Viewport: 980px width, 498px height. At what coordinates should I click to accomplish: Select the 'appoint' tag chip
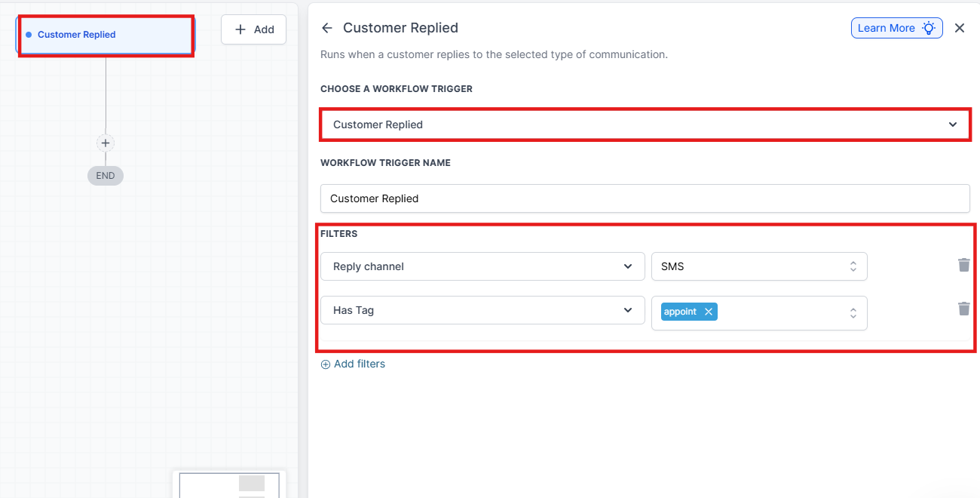coord(680,312)
